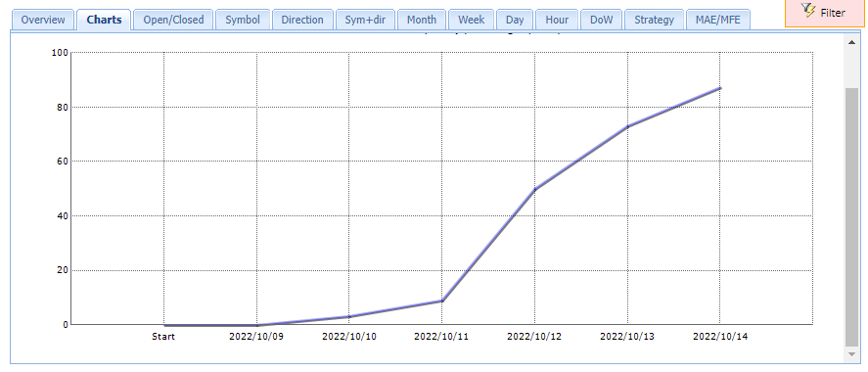
Task: Click the 2022/10/14 axis label
Action: [720, 337]
